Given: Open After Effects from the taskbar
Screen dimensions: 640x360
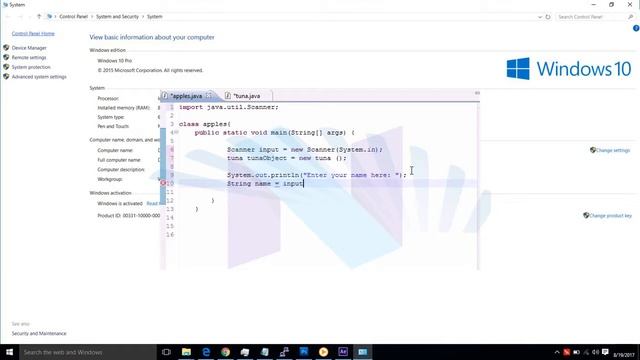Looking at the screenshot, I should [x=343, y=352].
